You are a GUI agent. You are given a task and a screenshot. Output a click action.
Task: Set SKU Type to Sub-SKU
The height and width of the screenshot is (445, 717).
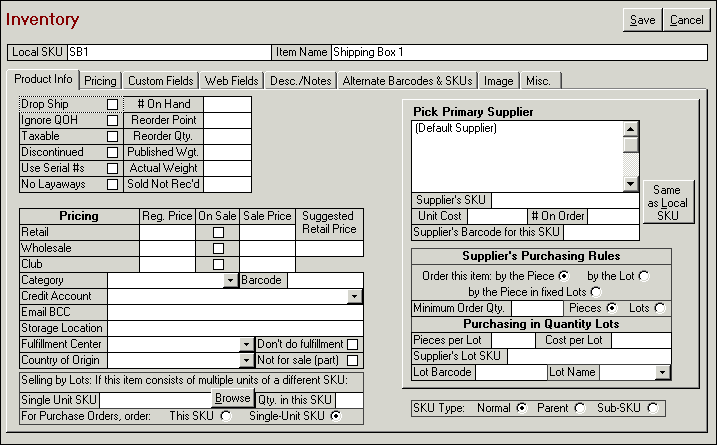coord(653,408)
